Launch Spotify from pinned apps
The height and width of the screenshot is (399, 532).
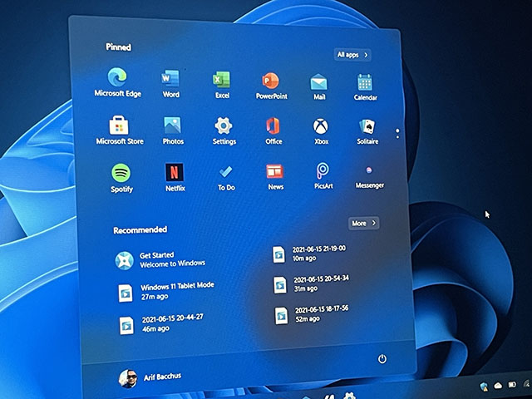(x=121, y=178)
